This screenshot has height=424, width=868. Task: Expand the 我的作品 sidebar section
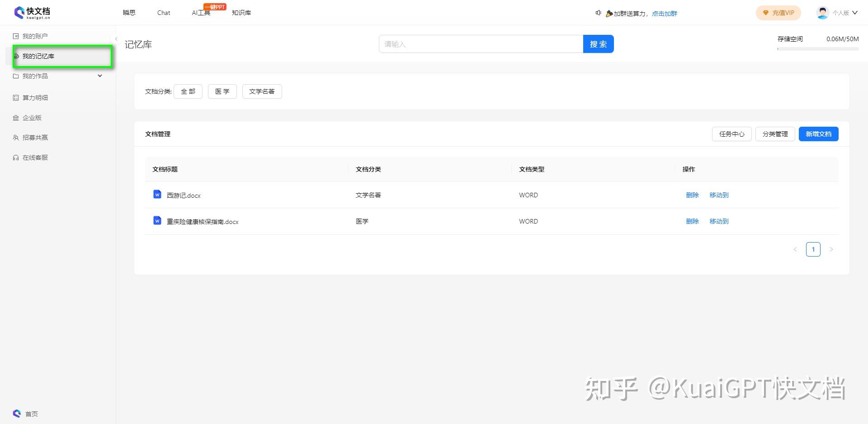pyautogui.click(x=58, y=76)
